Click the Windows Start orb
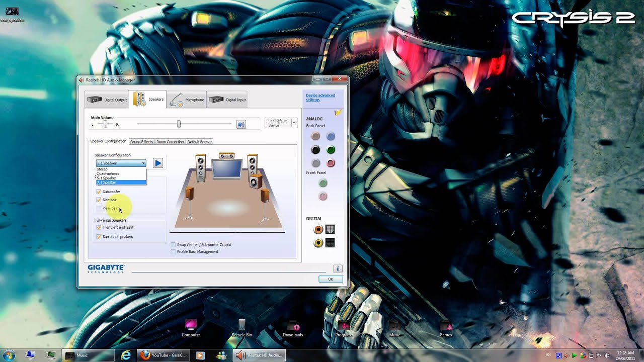 pos(9,355)
